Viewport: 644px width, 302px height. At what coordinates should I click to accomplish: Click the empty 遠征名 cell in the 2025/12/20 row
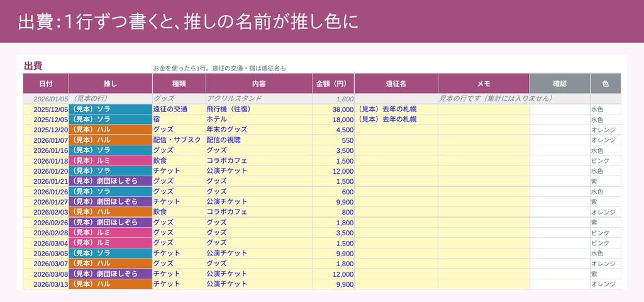[x=396, y=130]
